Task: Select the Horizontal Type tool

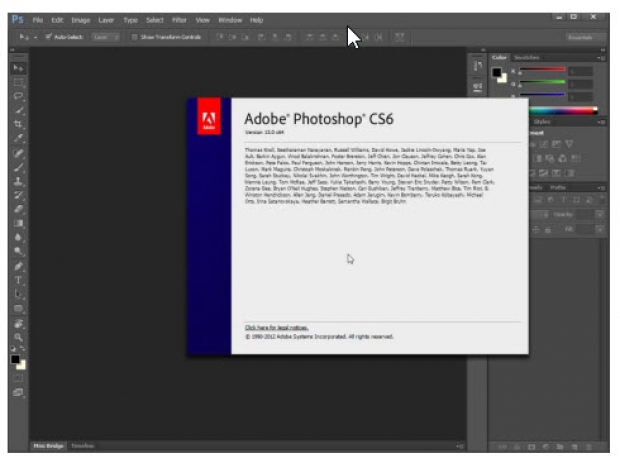Action: tap(18, 280)
